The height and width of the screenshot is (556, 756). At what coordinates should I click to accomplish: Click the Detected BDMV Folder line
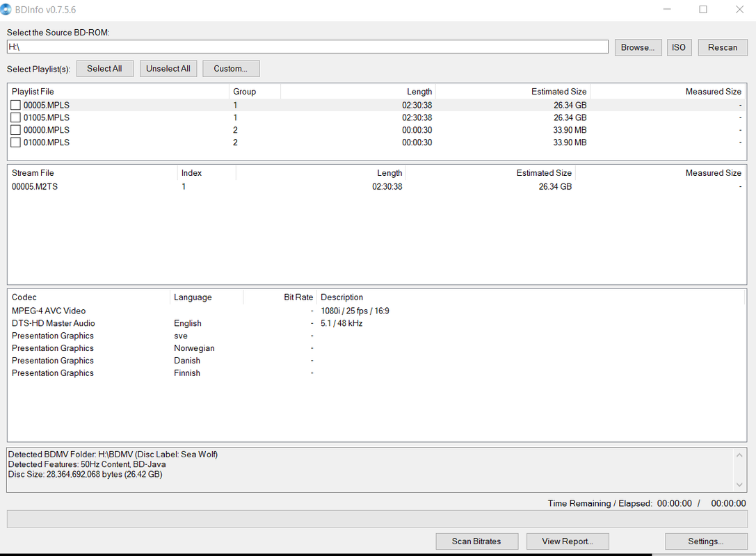pos(113,455)
